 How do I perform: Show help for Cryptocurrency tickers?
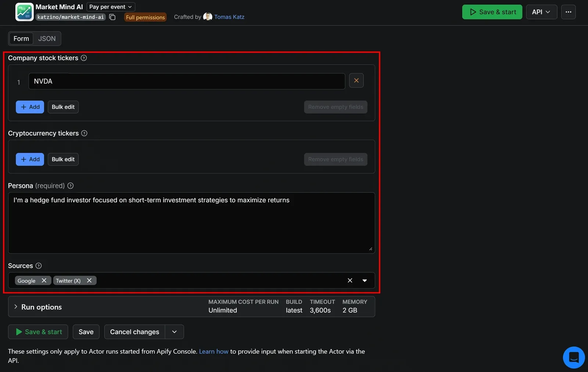(x=84, y=133)
